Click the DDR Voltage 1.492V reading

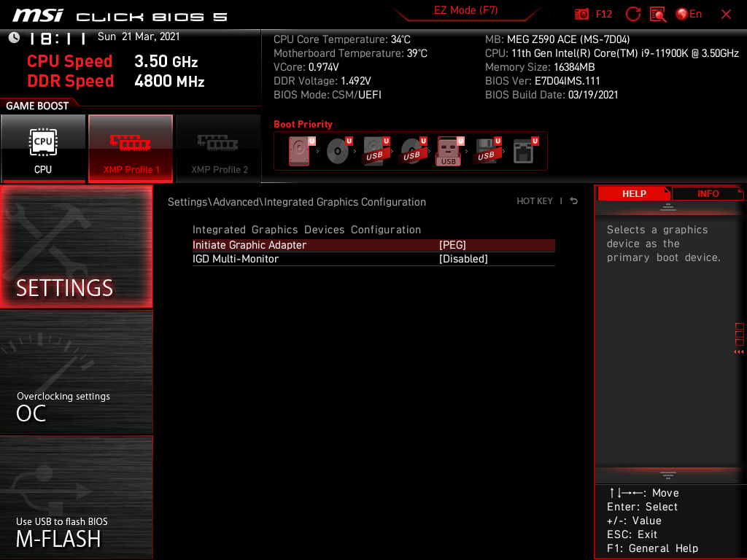[322, 81]
